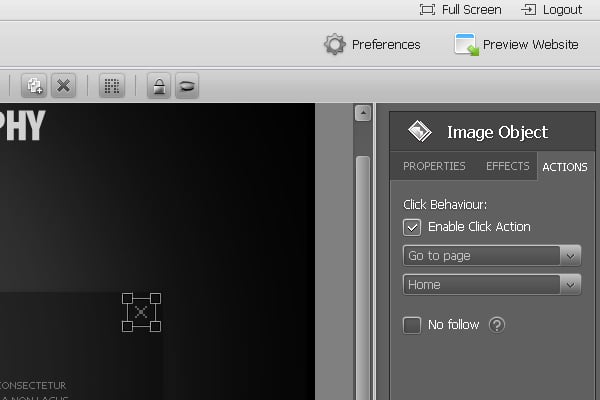Click the duplicate object toolbar icon
This screenshot has width=600, height=400.
[x=35, y=86]
